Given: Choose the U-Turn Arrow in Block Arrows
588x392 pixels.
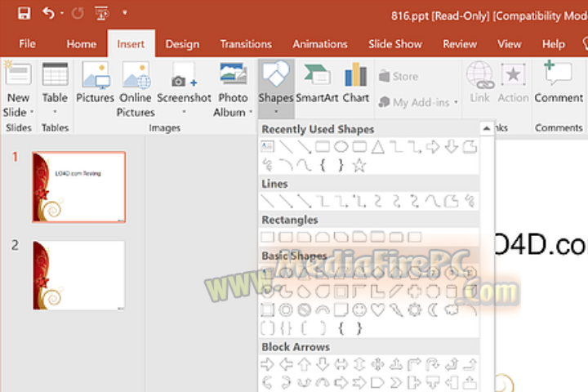Looking at the screenshot, I should [433, 364].
